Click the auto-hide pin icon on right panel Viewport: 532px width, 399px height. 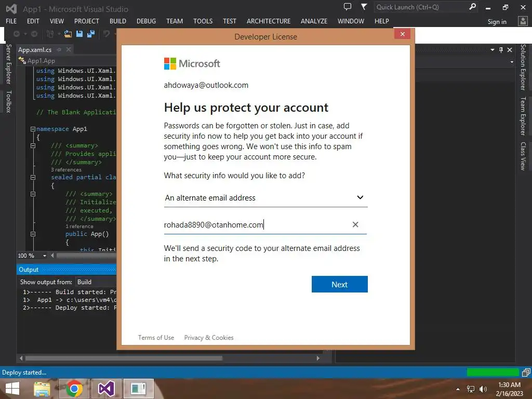click(501, 50)
